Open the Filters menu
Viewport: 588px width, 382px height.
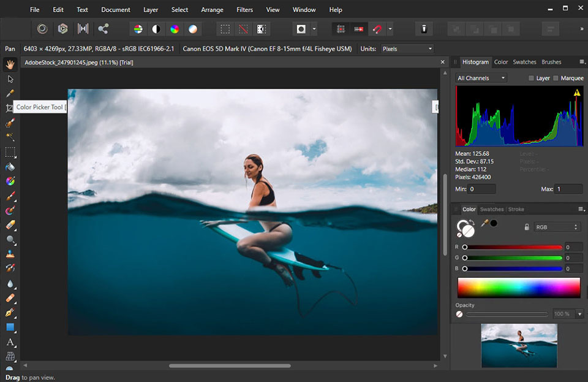(244, 10)
